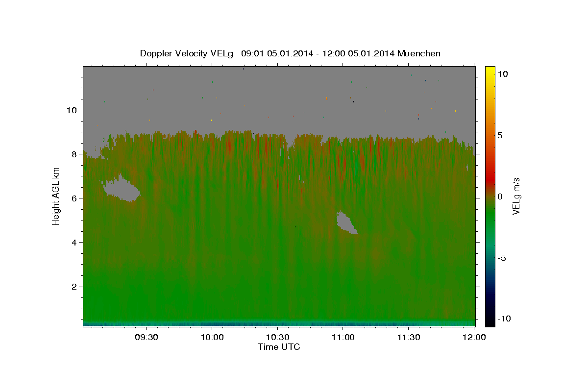This screenshot has width=588, height=392.
Task: Click the height tick label 10
Action: (x=73, y=110)
